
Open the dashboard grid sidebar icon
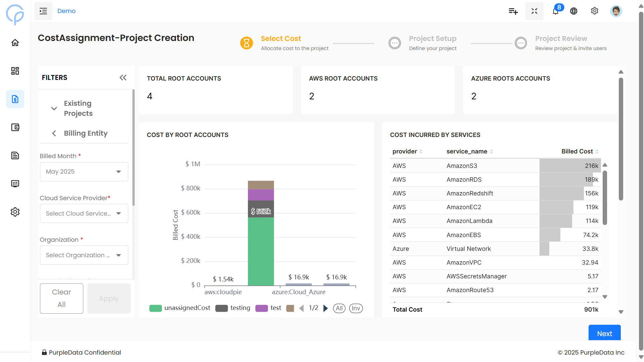pos(15,71)
